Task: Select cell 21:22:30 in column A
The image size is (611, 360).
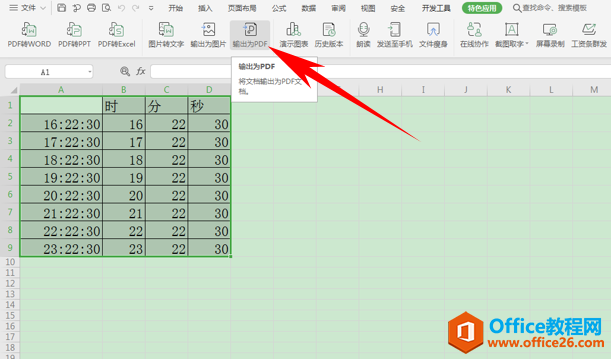Action: pos(61,213)
